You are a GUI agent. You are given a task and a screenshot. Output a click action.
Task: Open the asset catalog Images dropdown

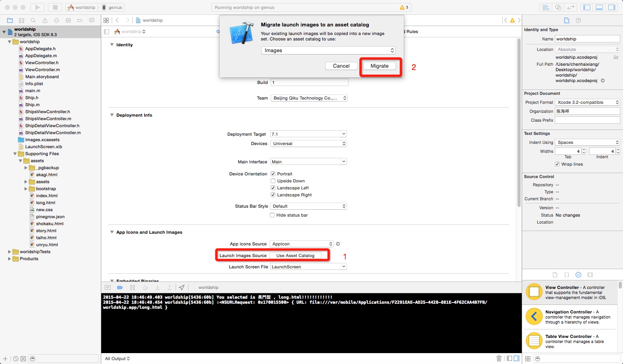pyautogui.click(x=328, y=51)
